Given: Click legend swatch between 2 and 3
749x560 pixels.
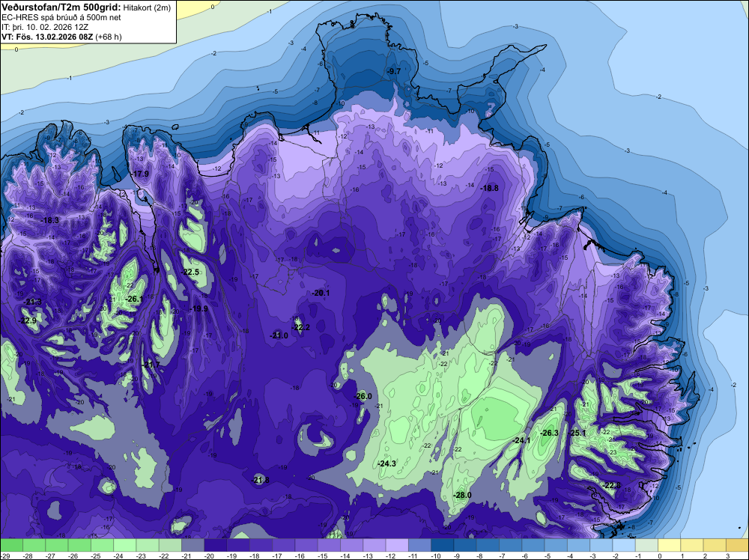Looking at the screenshot, I should [x=714, y=545].
